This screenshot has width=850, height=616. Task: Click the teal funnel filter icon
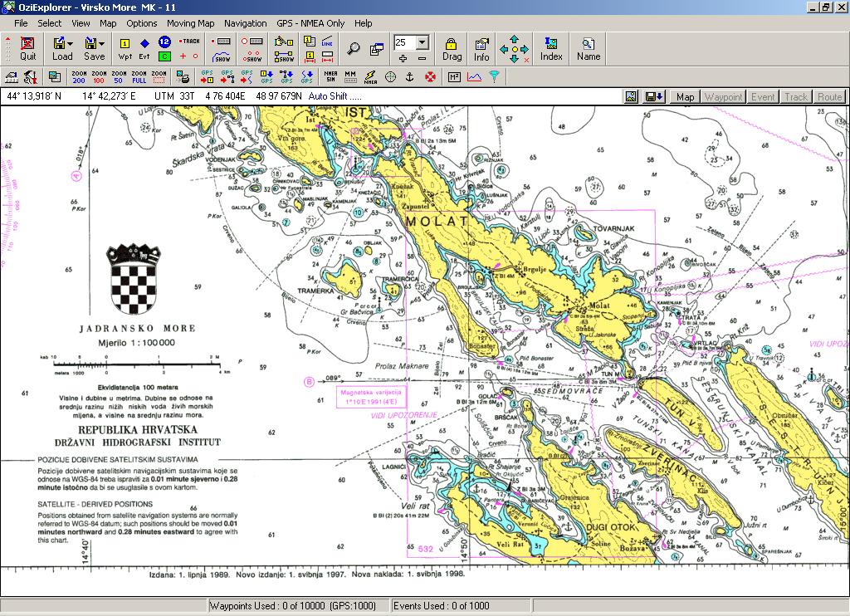click(x=495, y=77)
